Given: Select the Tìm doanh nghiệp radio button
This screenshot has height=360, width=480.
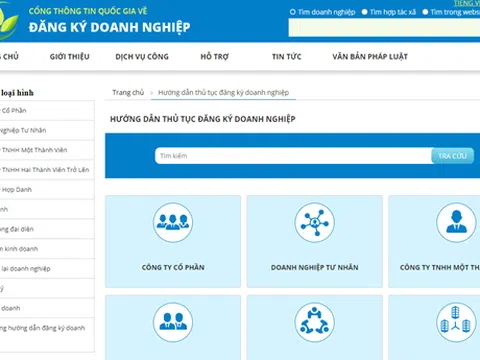Looking at the screenshot, I should 293,12.
